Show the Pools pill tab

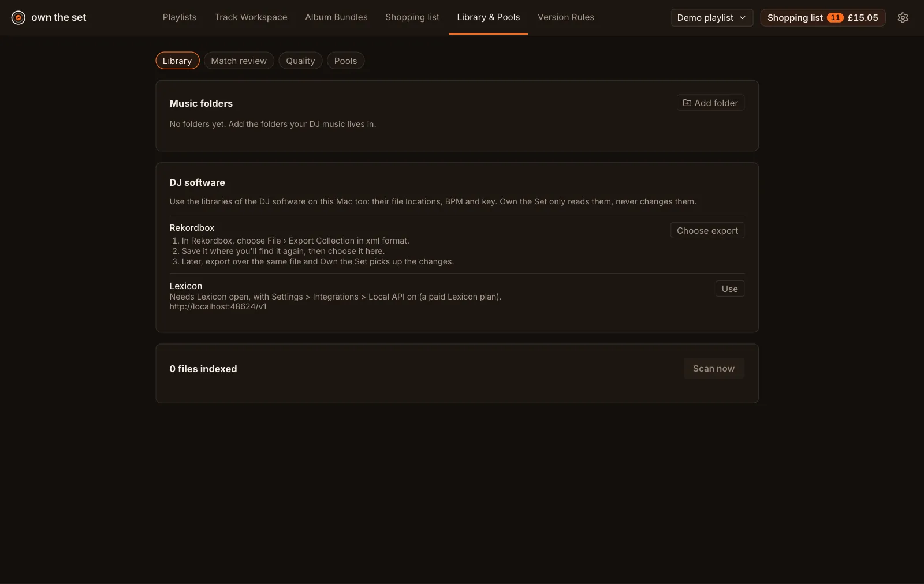[345, 61]
